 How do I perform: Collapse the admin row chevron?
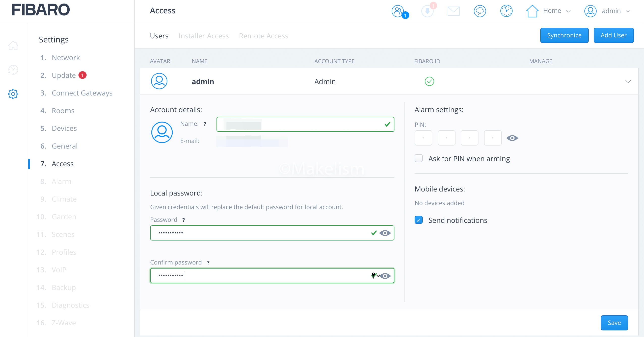628,82
